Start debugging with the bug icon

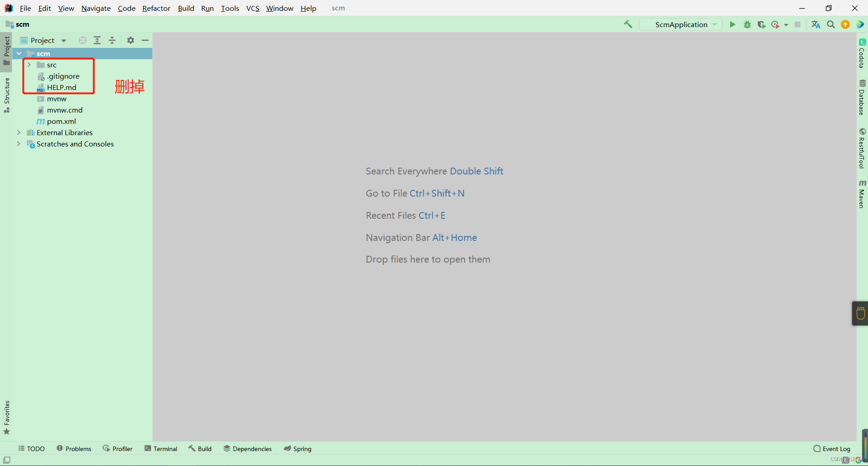747,24
